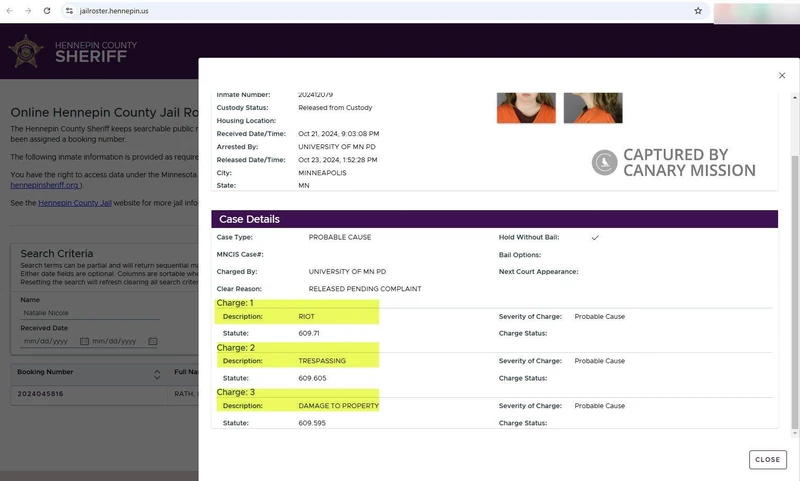Click the scrollbar up arrow in dialog
Screen dimensions: 800x481
[x=794, y=97]
